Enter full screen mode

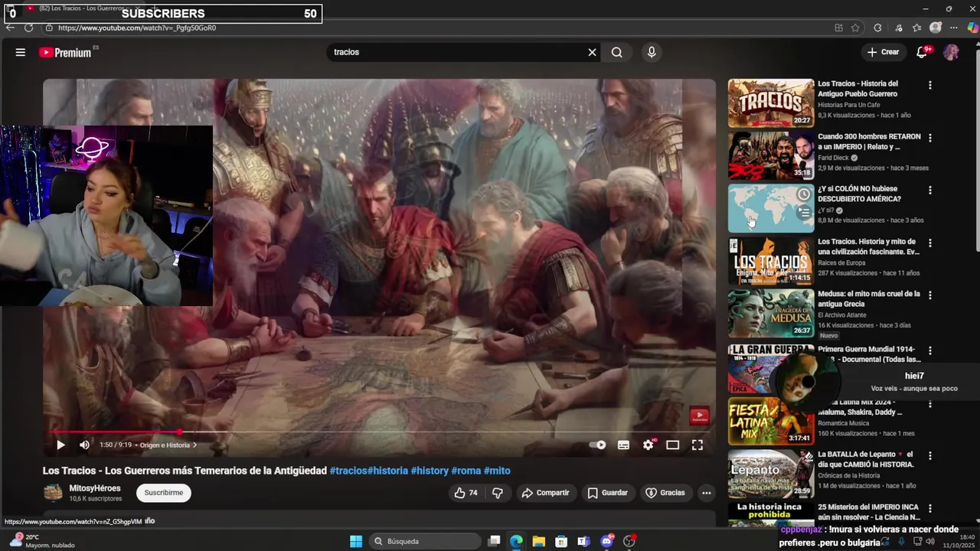coord(697,445)
